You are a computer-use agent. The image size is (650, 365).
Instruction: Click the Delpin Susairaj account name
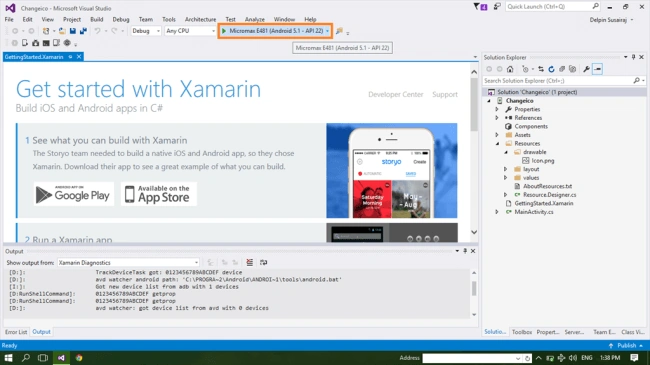[608, 20]
